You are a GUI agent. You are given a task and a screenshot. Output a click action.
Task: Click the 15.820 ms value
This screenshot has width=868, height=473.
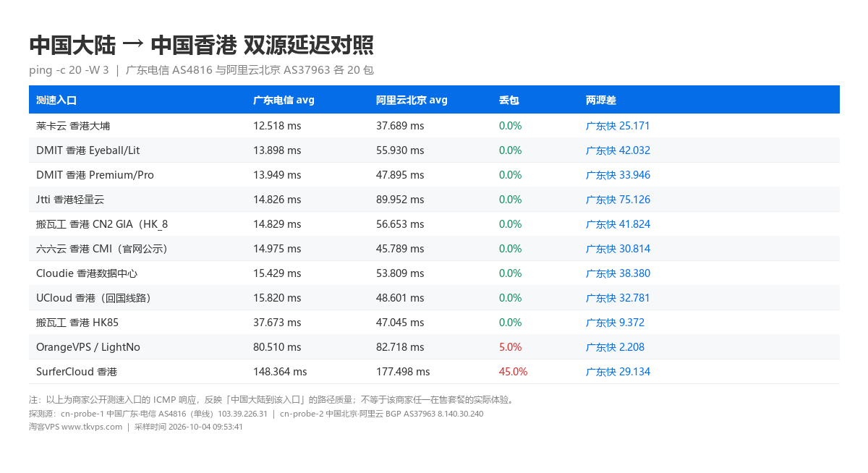pos(277,298)
